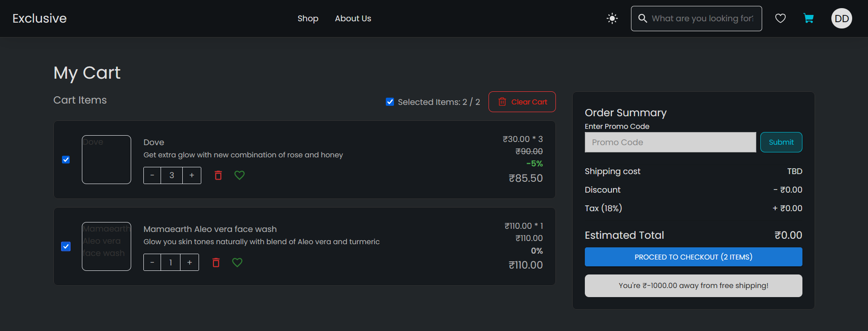Screen dimensions: 868x331
Task: Submit the promo code
Action: 781,142
